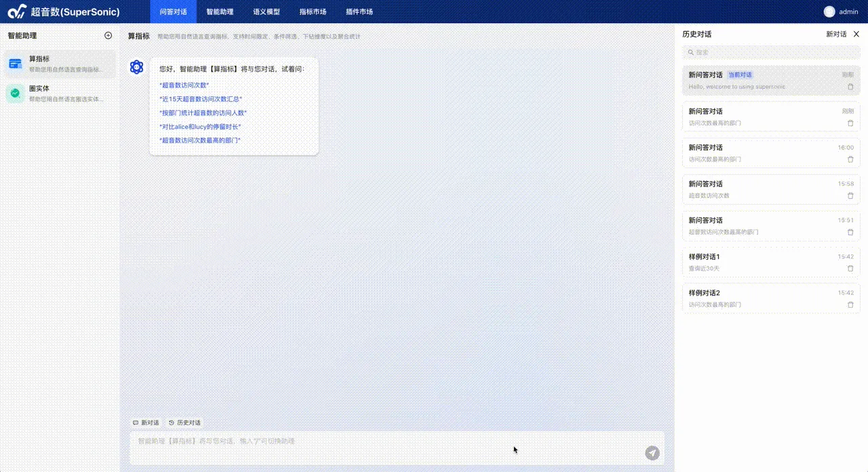Click trash icon for 16:00 conversation
Screen dimensions: 868x472
850,159
